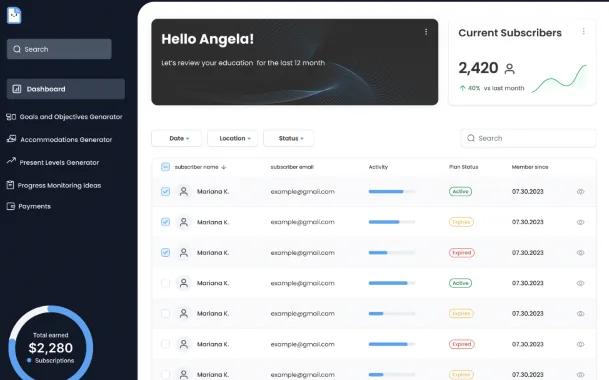Open the Status filter dropdown
The height and width of the screenshot is (380, 609).
pos(289,138)
